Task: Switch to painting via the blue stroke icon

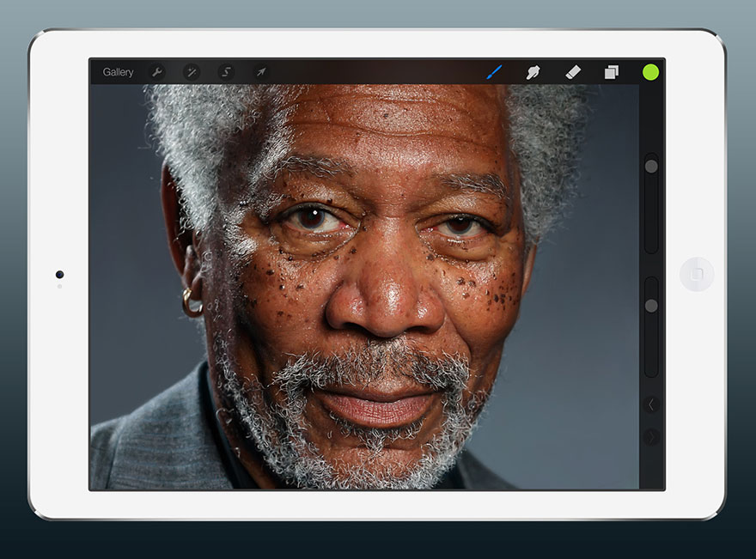Action: point(492,72)
